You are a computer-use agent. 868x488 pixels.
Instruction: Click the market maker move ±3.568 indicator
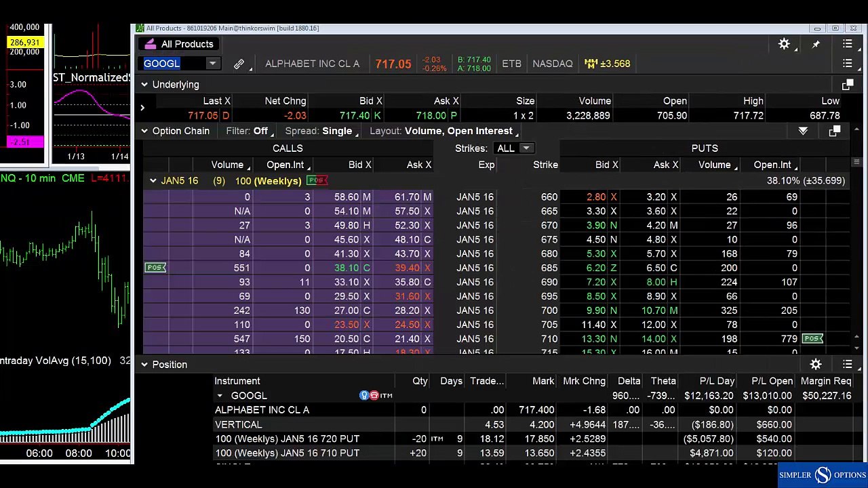click(607, 64)
